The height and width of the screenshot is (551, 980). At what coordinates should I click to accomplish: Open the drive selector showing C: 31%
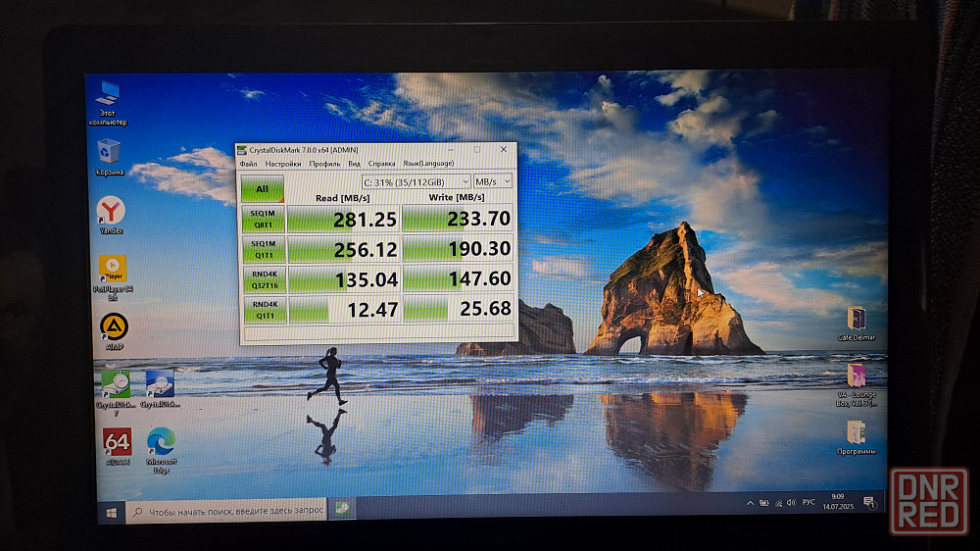point(416,182)
